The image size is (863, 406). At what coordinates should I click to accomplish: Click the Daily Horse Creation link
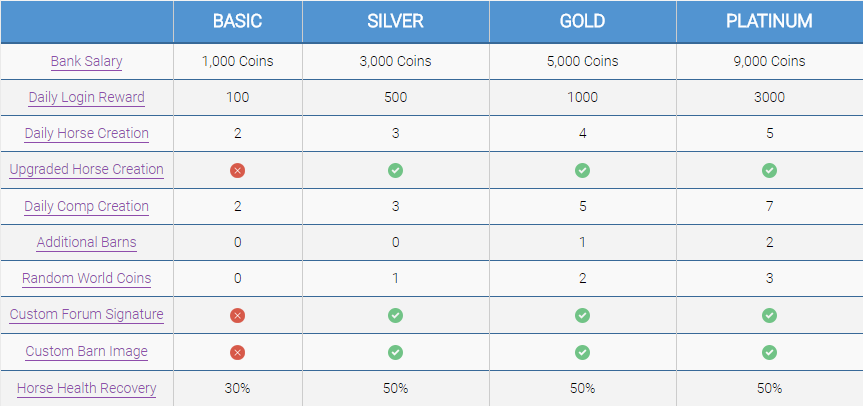pos(87,133)
